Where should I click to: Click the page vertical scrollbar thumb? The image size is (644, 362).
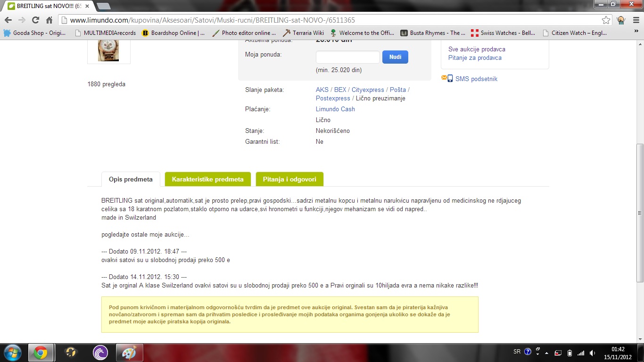pyautogui.click(x=640, y=212)
